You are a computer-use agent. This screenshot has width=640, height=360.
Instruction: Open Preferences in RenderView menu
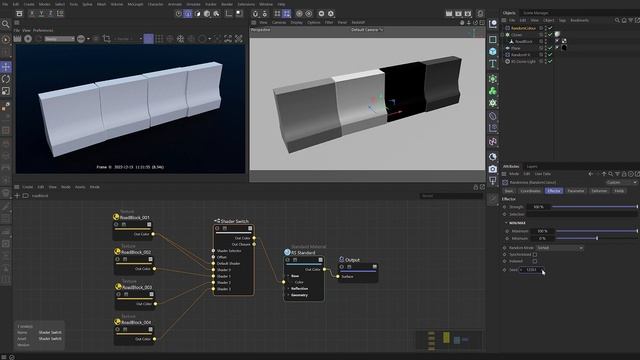coord(43,30)
